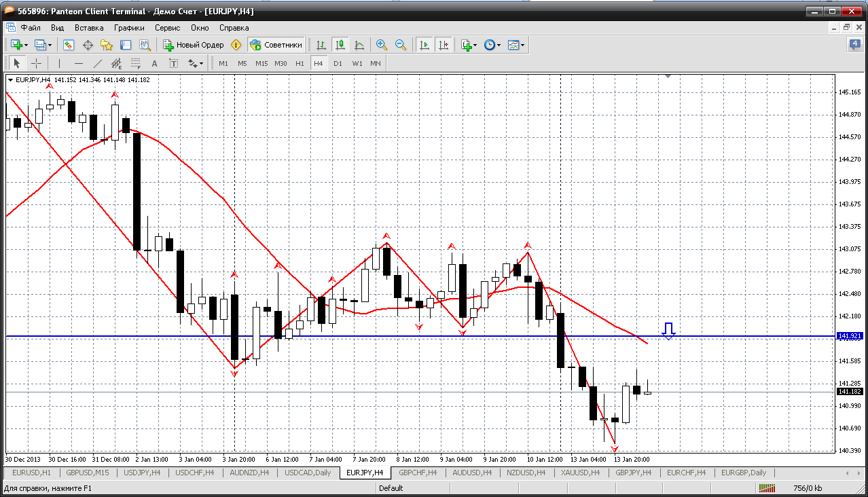Expand the Templates dropdown

(x=522, y=45)
